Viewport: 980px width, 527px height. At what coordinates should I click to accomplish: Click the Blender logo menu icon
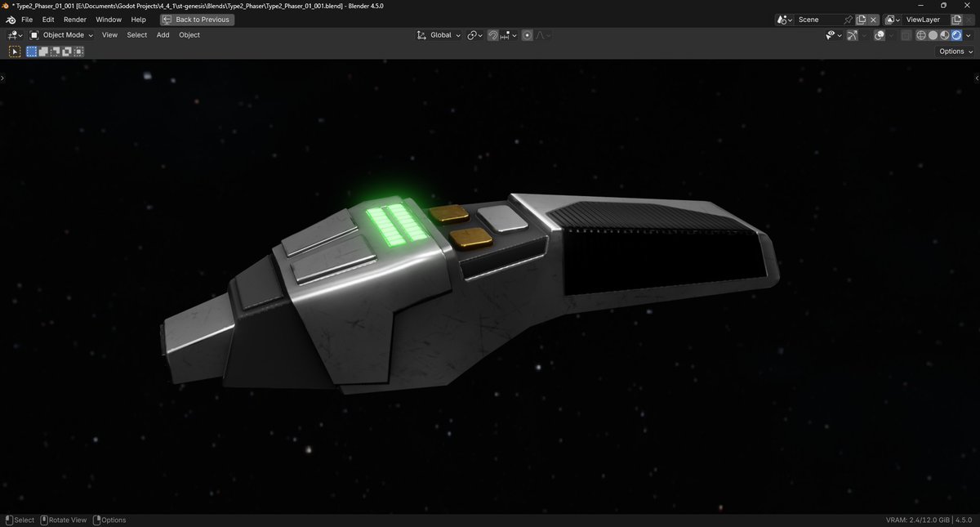tap(9, 20)
